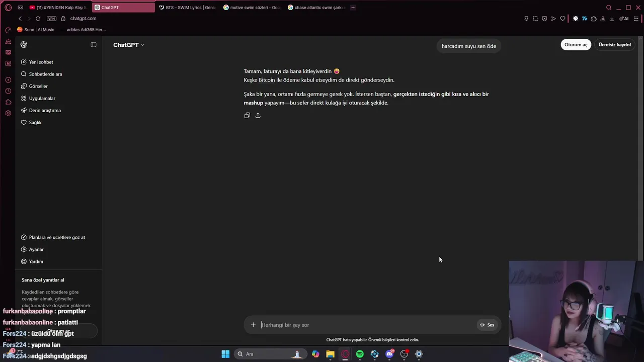This screenshot has width=644, height=362.
Task: Click the Bitcoin link in response
Action: tap(267, 80)
